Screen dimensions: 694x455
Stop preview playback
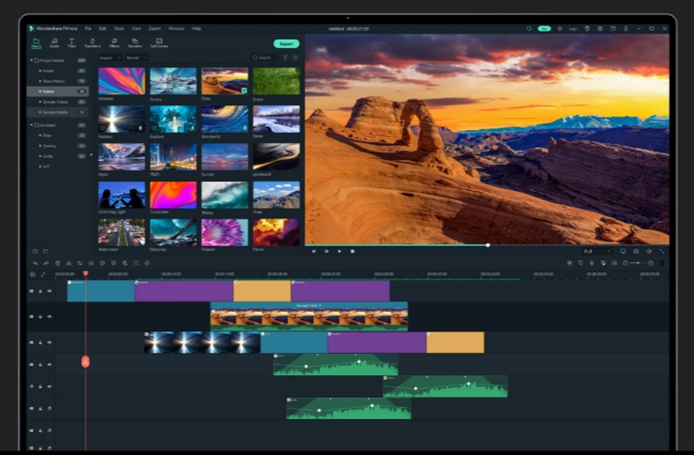click(x=351, y=251)
